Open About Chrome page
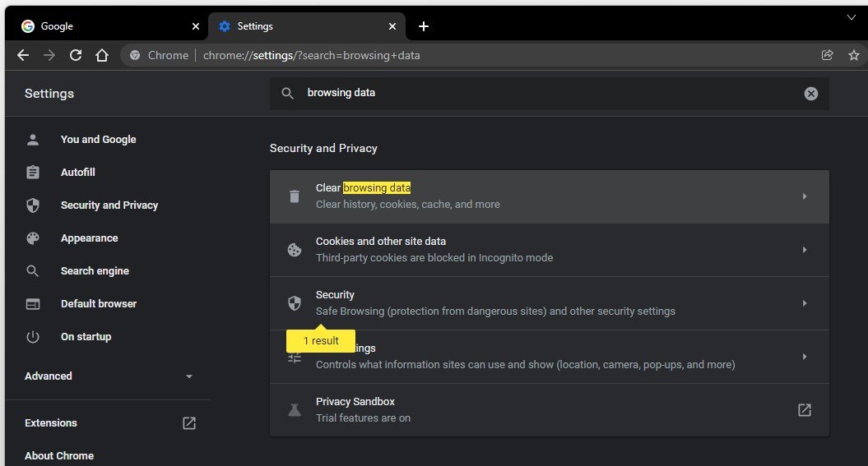 (59, 455)
